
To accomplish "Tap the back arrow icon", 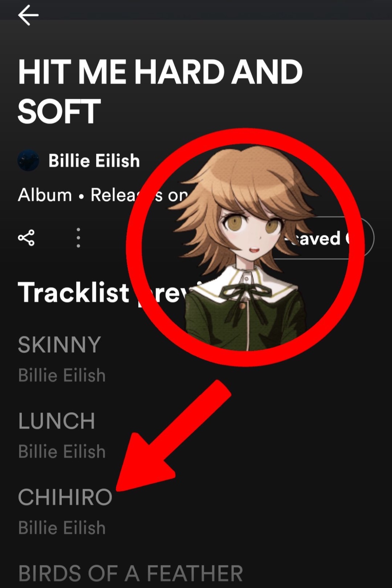I will point(28,15).
